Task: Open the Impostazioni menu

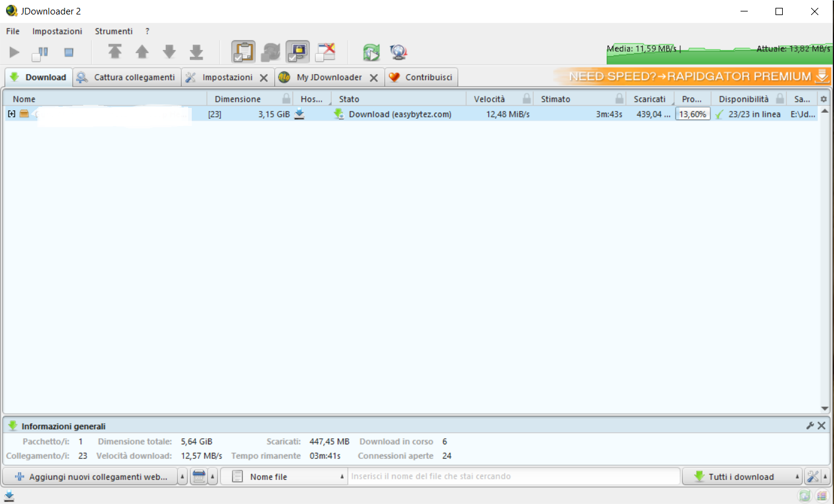Action: [57, 31]
